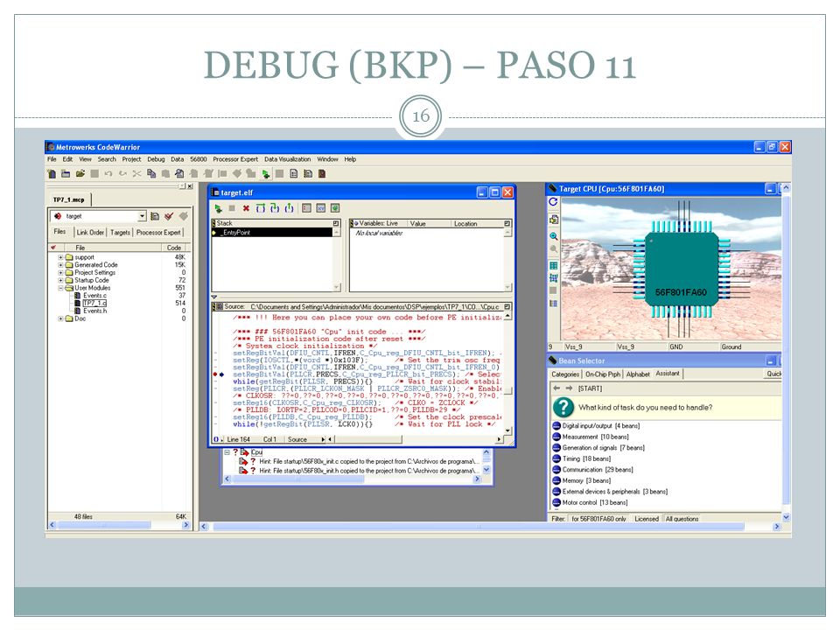This screenshot has height=630, width=840.
Task: Select Timing [18 beans] entry
Action: pyautogui.click(x=586, y=458)
